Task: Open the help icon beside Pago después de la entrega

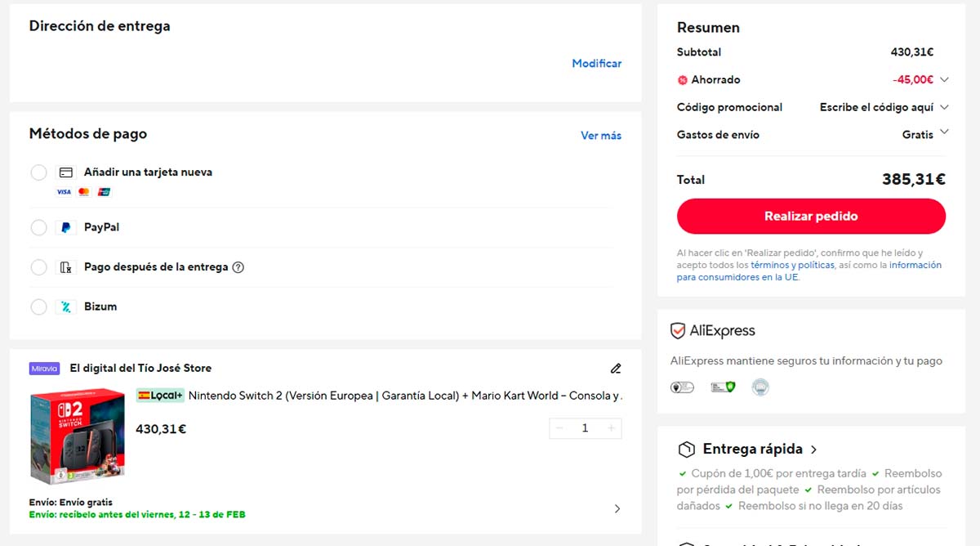Action: [237, 266]
